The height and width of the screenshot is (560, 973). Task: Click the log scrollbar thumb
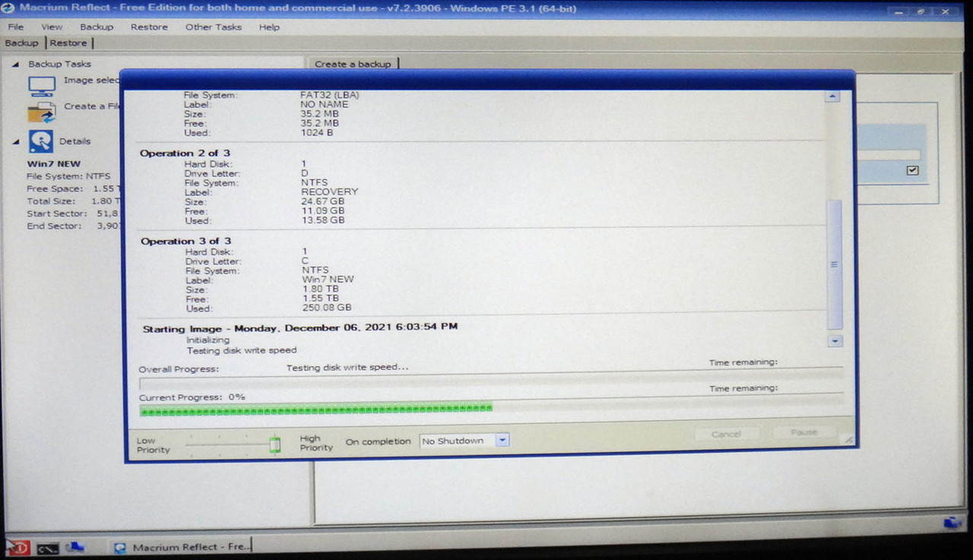point(834,264)
